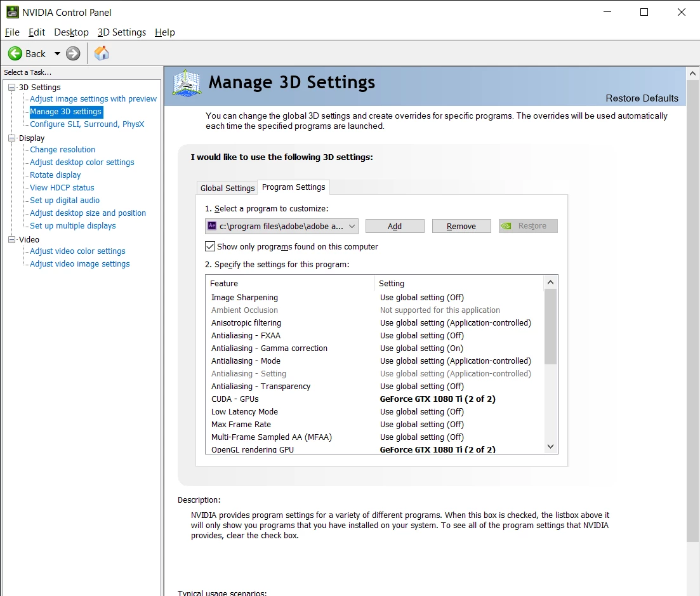
Task: Click settings list scroll up arrow
Action: click(x=550, y=282)
